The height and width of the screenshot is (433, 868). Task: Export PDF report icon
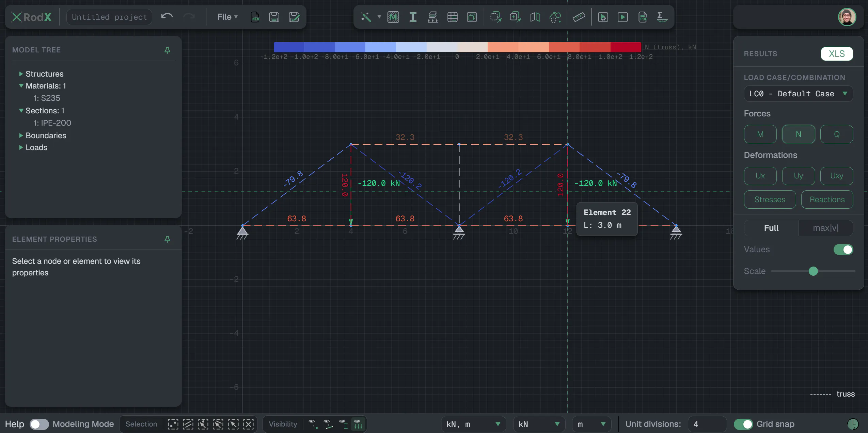pos(642,17)
